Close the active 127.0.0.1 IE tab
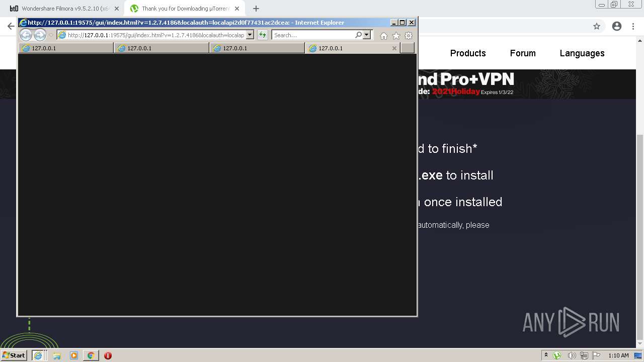This screenshot has height=362, width=644. point(394,48)
